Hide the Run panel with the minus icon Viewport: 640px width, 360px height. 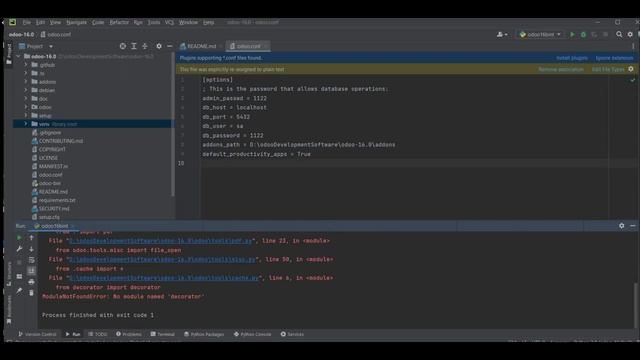[633, 225]
